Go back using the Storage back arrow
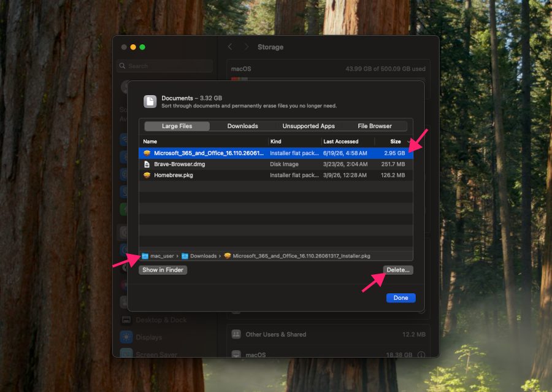 (x=230, y=47)
